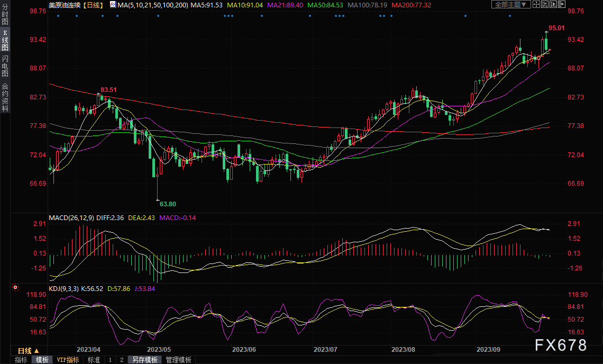
Task: Click the crosshair cursor icon
Action: (536, 4)
